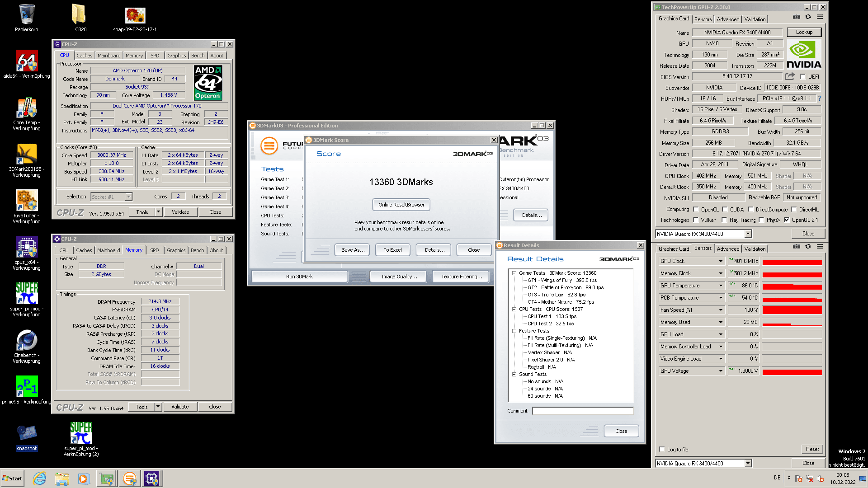The height and width of the screenshot is (488, 868).
Task: Toggle the UEFI checkbox in GPU-Z
Action: coord(803,77)
